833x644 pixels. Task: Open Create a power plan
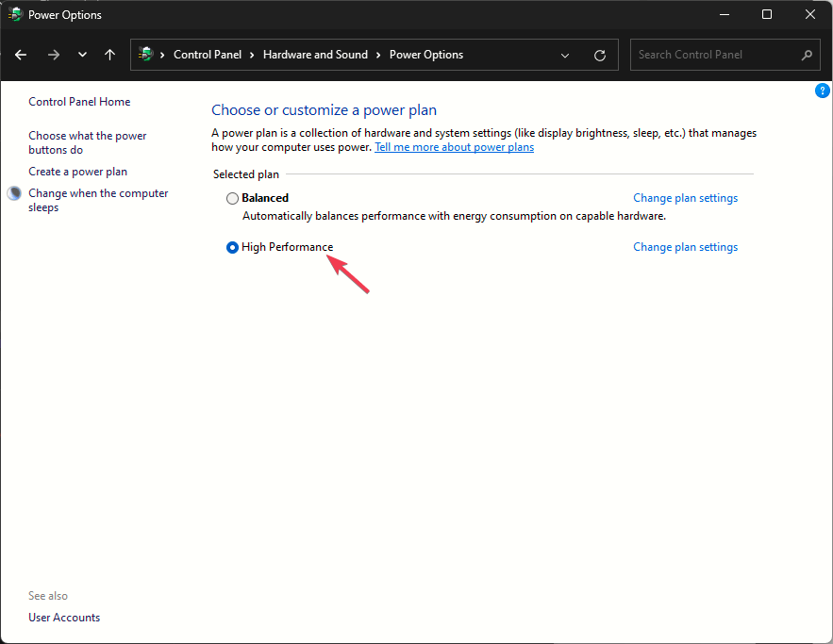pyautogui.click(x=77, y=171)
